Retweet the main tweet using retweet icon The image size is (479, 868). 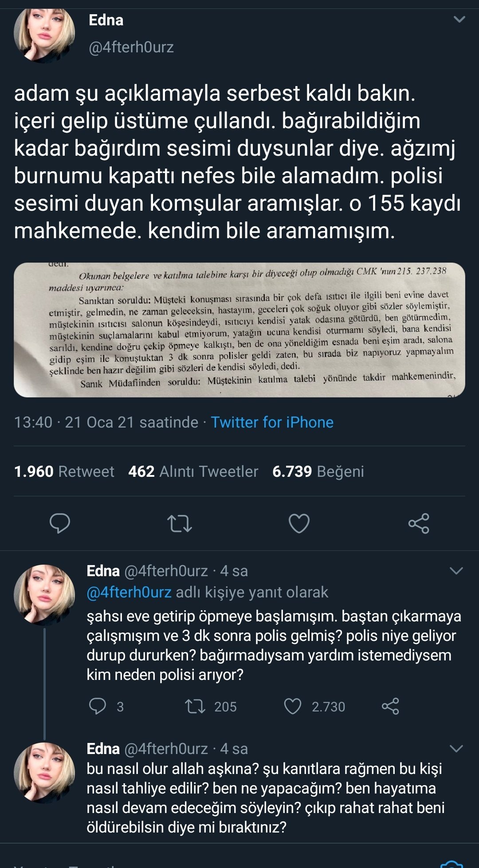pos(180,523)
